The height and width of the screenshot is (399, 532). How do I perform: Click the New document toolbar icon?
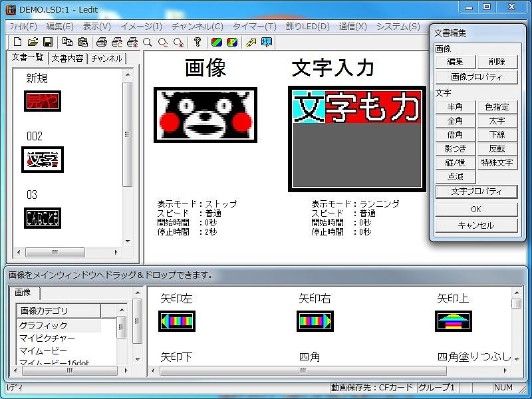tap(18, 42)
